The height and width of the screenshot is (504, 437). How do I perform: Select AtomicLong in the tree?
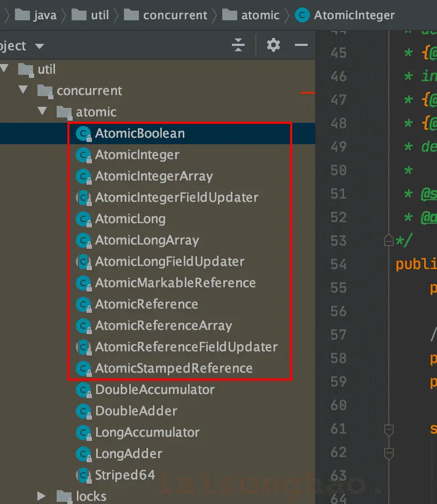130,219
